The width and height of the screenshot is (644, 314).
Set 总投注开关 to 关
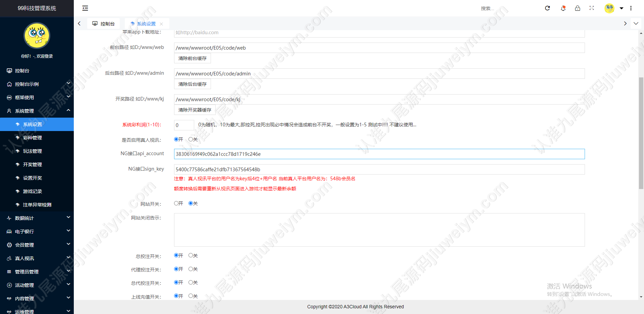click(191, 255)
